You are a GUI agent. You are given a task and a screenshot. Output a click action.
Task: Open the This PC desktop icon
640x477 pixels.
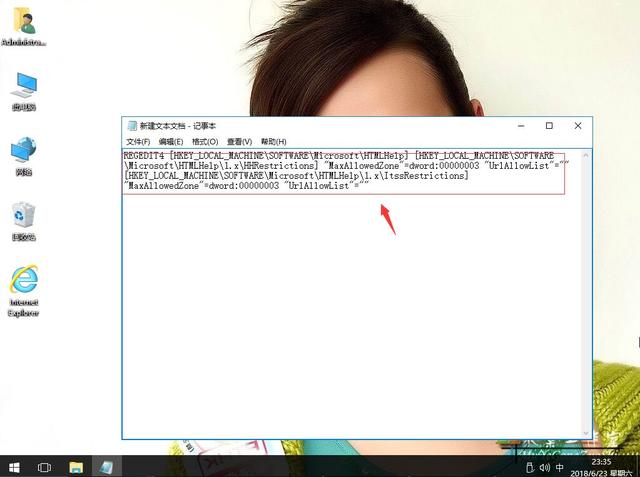pyautogui.click(x=24, y=91)
